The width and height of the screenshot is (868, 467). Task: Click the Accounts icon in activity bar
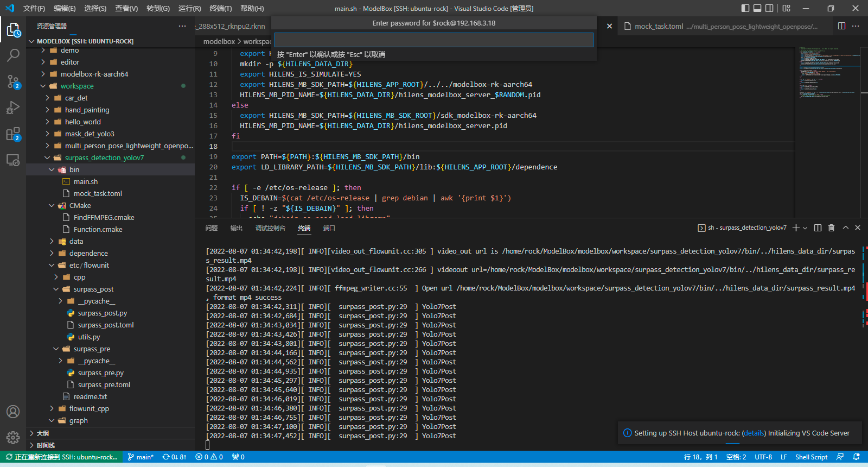tap(13, 412)
